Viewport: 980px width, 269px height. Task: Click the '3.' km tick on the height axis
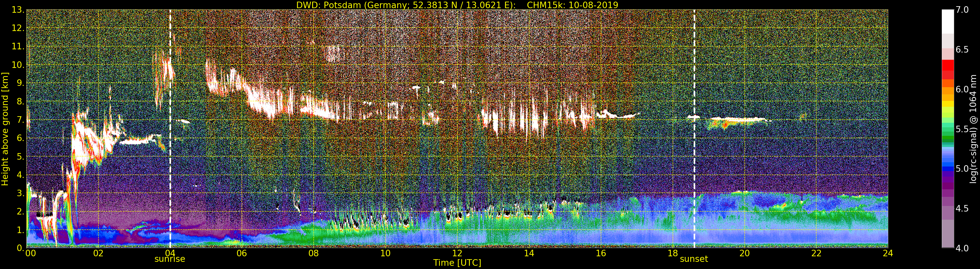tap(20, 193)
